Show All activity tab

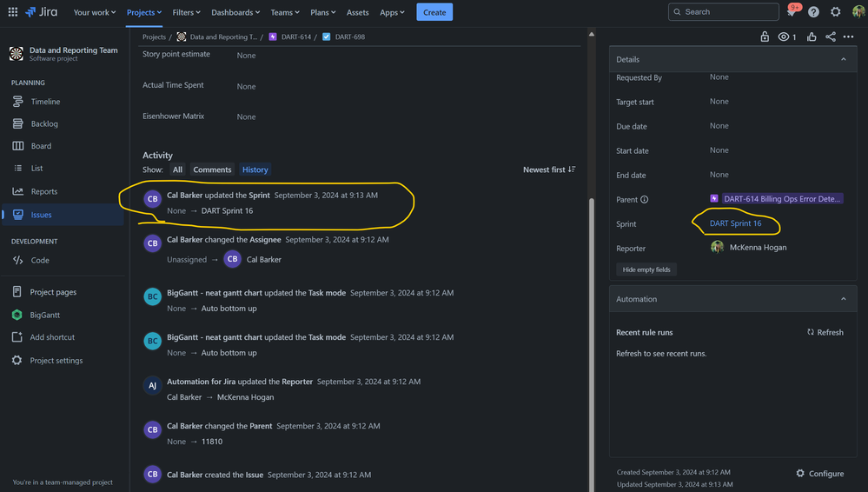(x=177, y=170)
